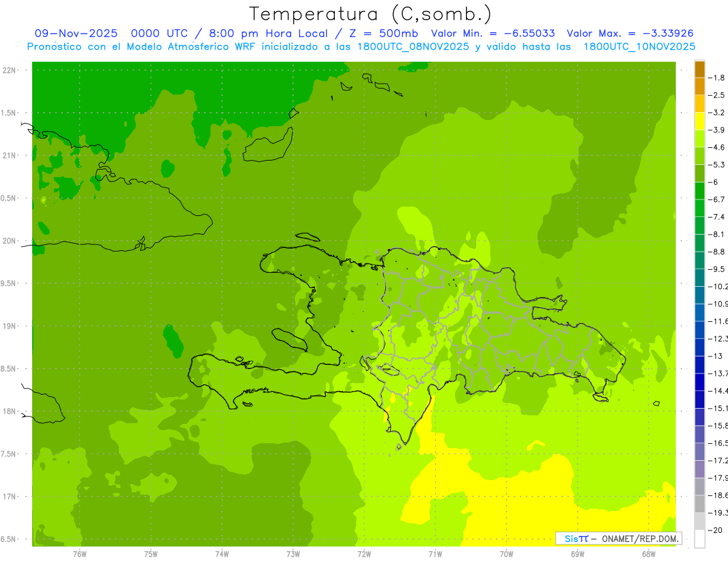Click the -1.8 colorbar label
This screenshot has width=728, height=562.
716,78
